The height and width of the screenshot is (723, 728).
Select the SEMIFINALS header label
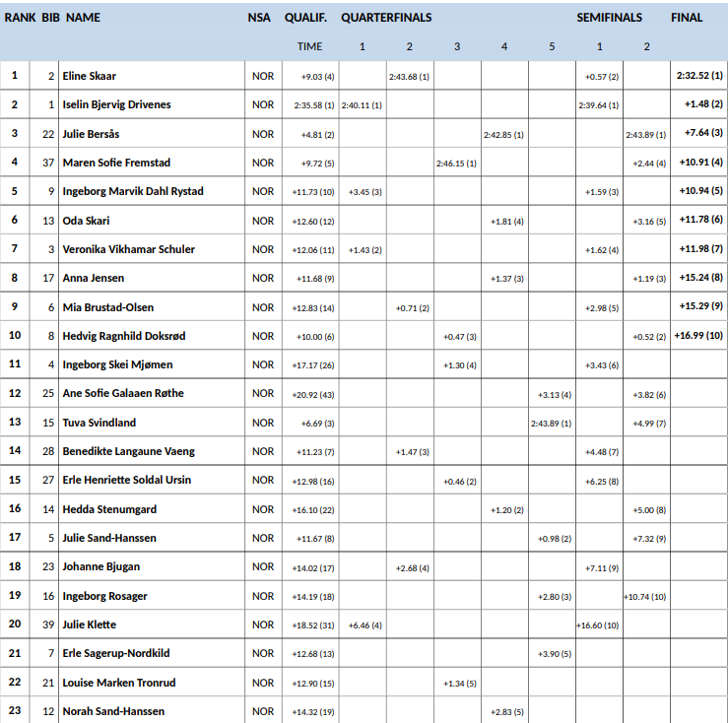609,18
